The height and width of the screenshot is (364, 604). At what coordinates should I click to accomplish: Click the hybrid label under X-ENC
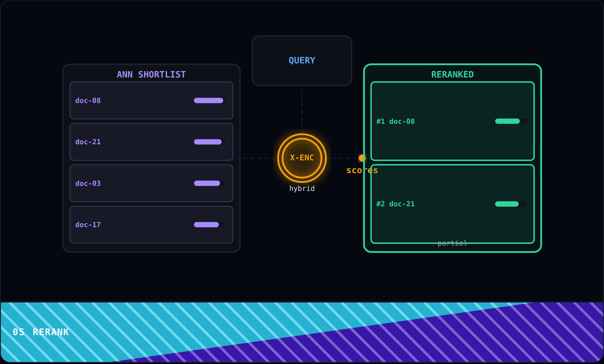[x=302, y=189]
